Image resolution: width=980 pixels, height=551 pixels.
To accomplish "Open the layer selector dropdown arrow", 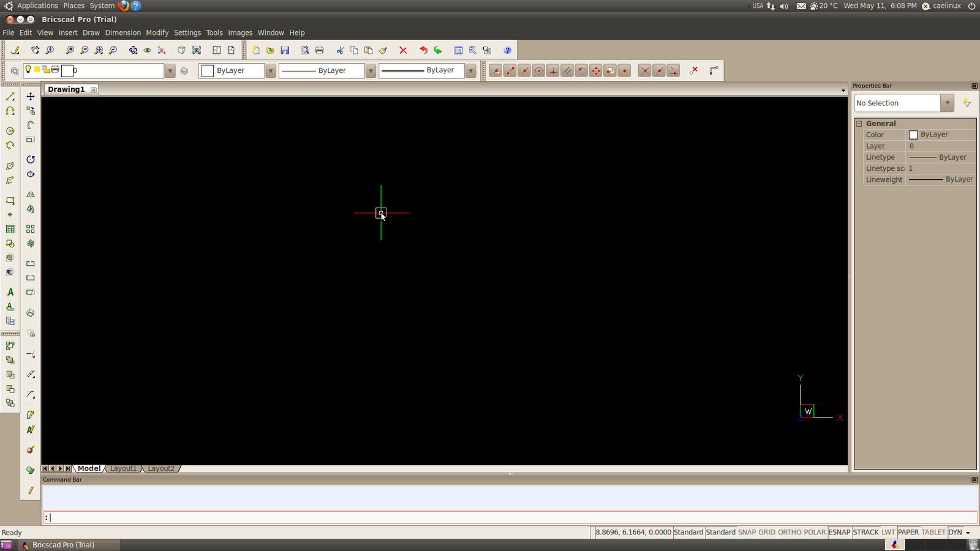I will point(170,71).
